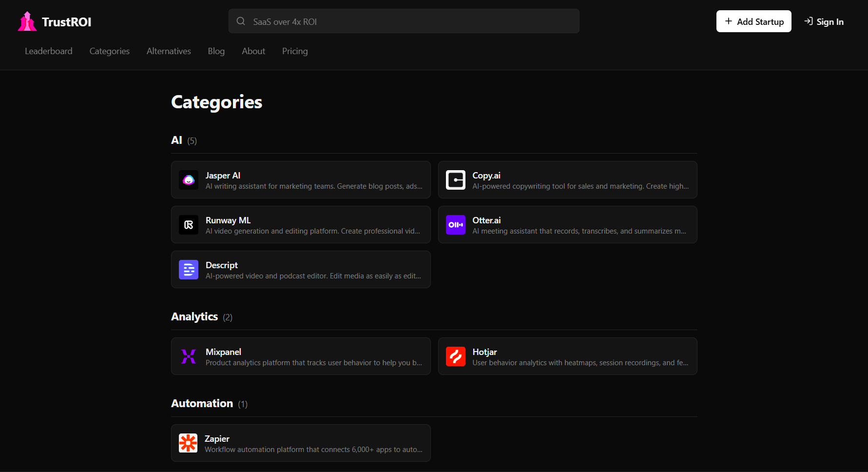Click the Otter.ai description text
Viewport: 868px width, 472px height.
click(579, 231)
